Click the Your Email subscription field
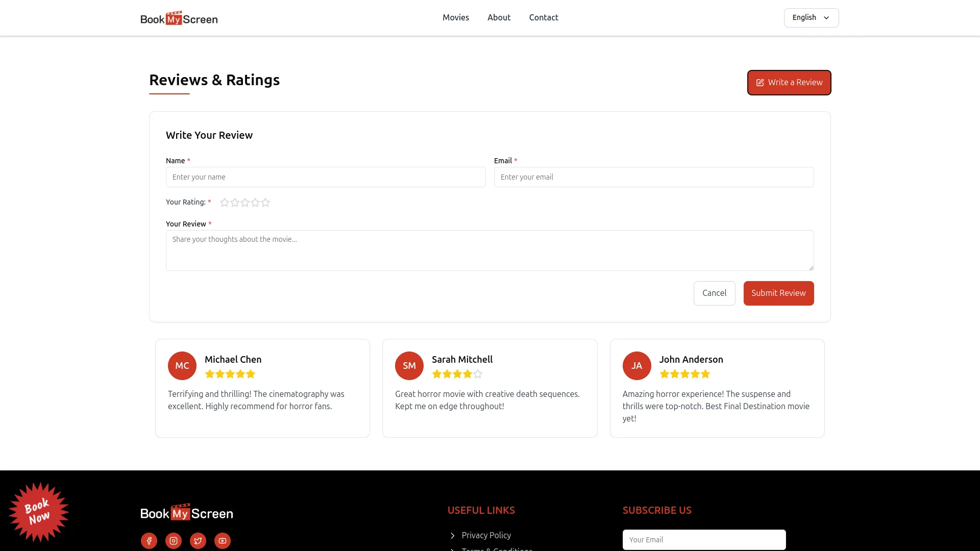 (704, 539)
